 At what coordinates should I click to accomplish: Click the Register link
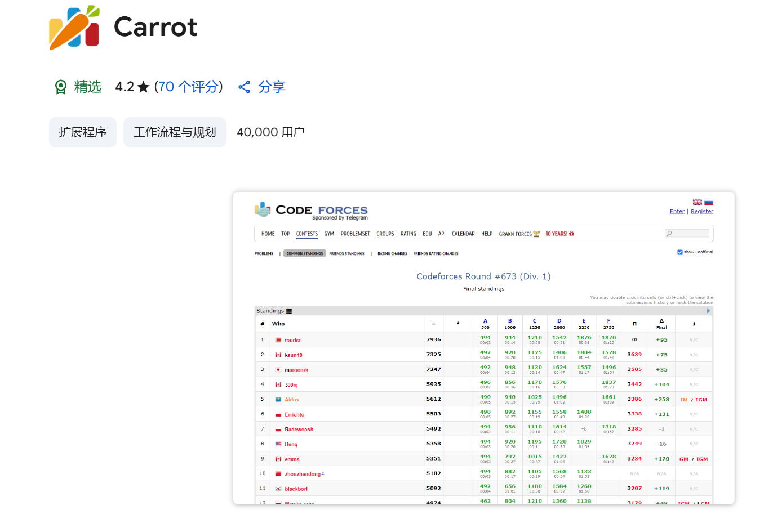click(x=702, y=211)
